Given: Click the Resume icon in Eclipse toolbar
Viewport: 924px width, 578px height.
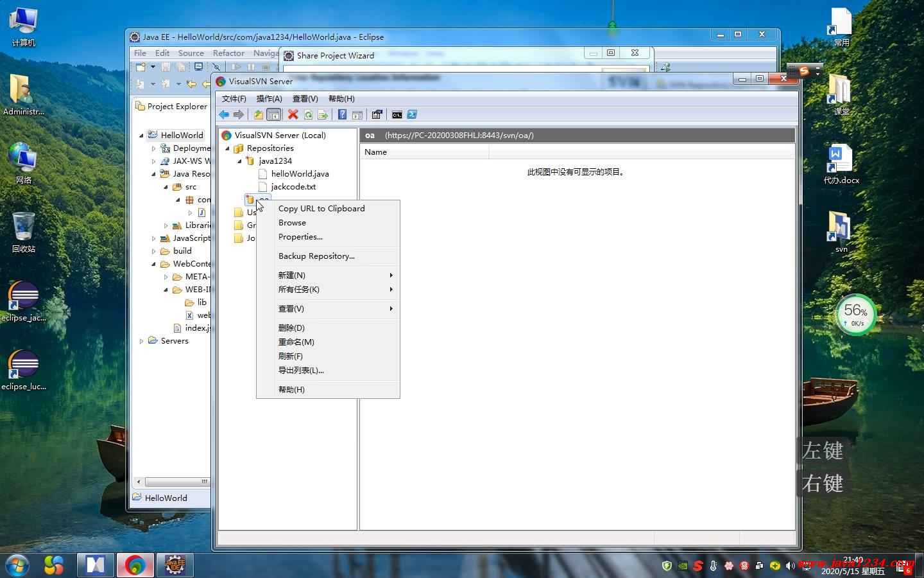Looking at the screenshot, I should 236,67.
